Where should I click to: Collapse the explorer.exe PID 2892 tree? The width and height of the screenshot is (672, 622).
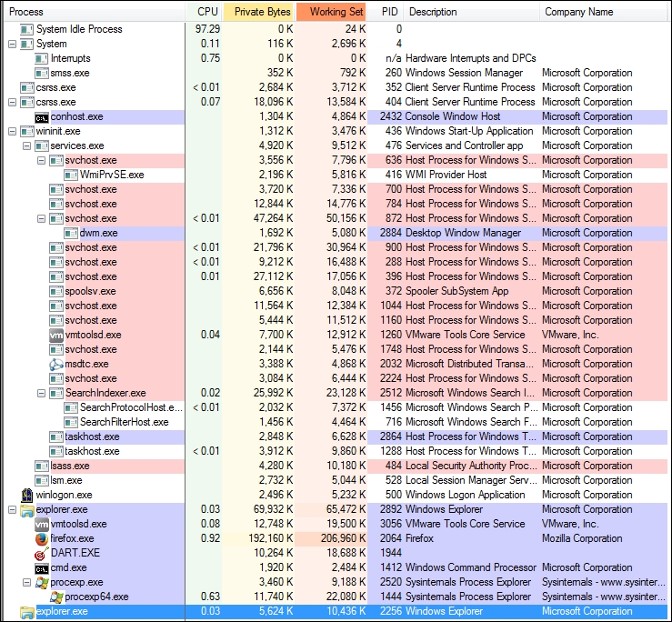coord(13,509)
